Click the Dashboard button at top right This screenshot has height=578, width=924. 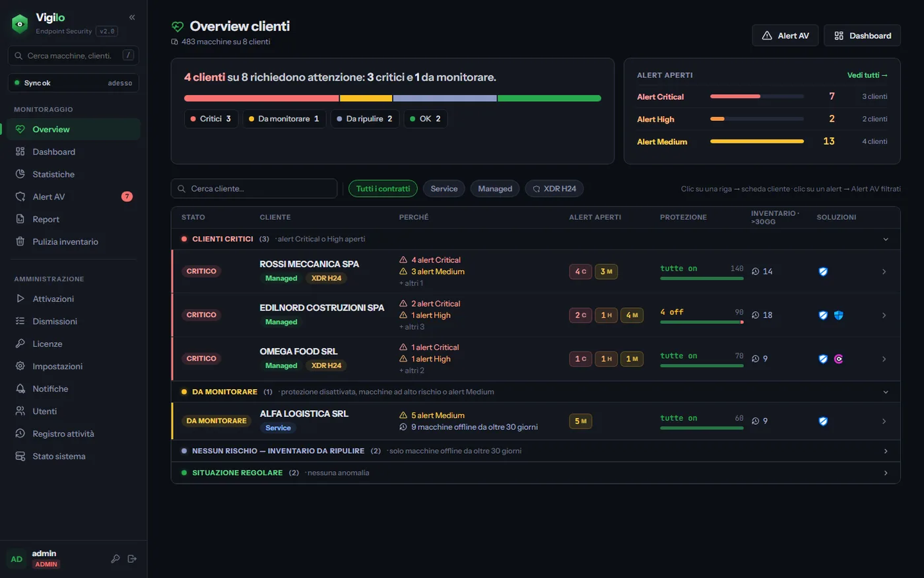point(863,36)
